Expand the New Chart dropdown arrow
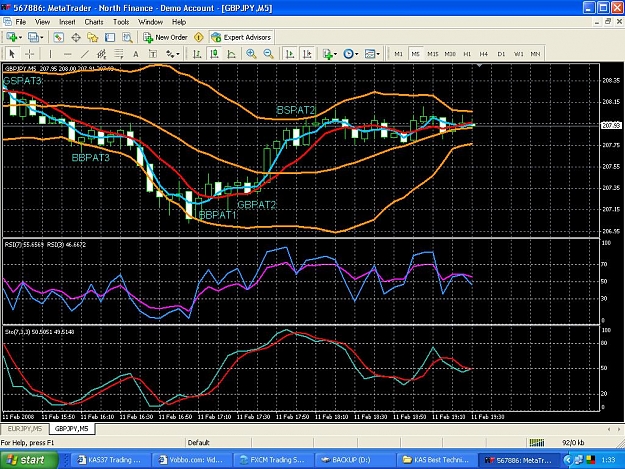Viewport: 625px width, 469px height. [20, 37]
